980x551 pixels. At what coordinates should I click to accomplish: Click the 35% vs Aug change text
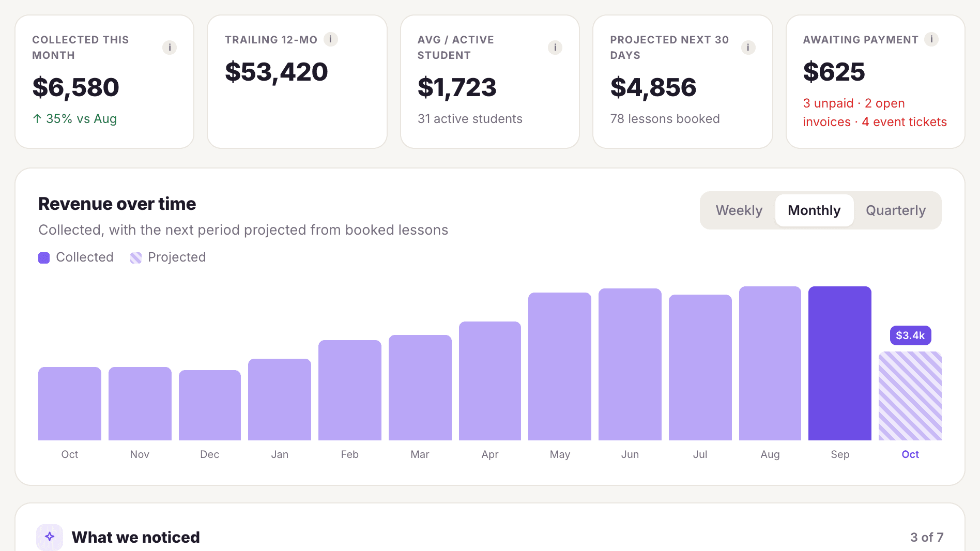pyautogui.click(x=75, y=119)
